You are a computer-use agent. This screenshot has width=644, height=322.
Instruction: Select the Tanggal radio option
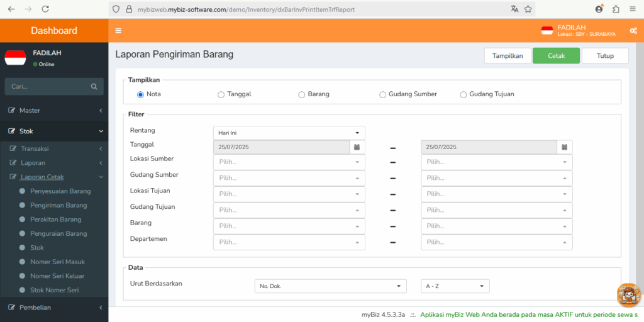tap(221, 94)
